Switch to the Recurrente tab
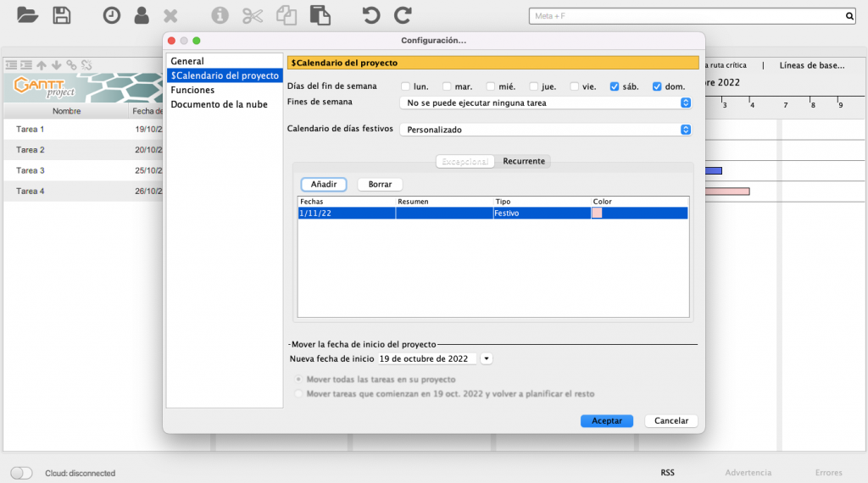 tap(523, 161)
